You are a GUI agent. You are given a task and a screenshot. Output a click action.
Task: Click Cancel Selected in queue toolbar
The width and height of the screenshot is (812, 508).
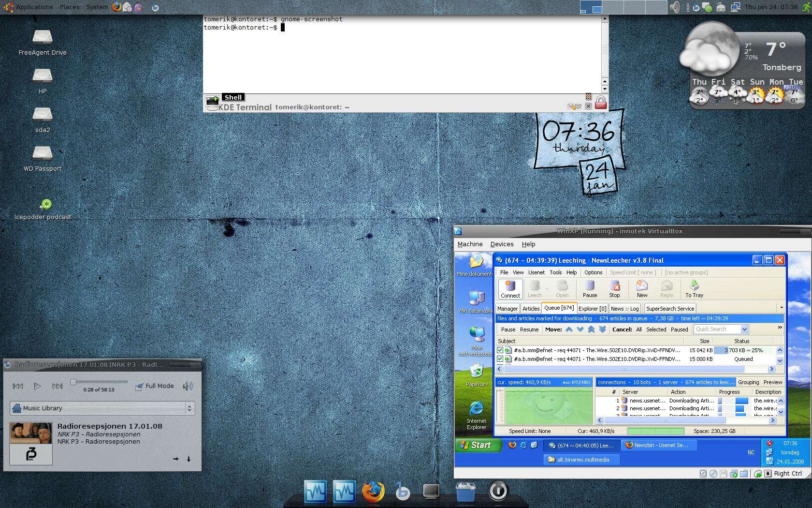point(656,329)
